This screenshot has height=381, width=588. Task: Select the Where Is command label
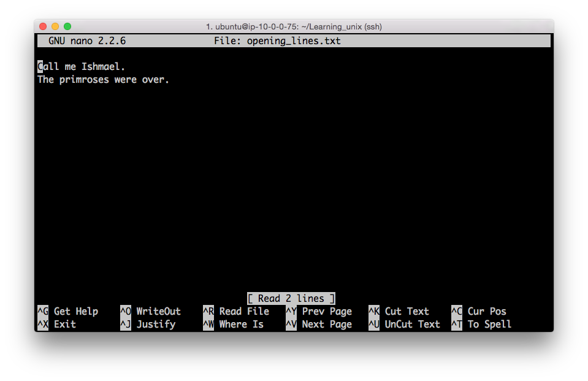(242, 325)
